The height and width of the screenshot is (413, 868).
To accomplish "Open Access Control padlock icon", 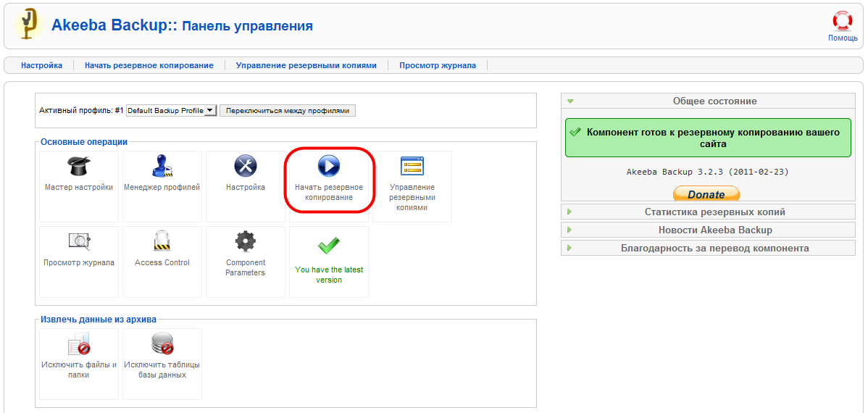I will [x=162, y=241].
